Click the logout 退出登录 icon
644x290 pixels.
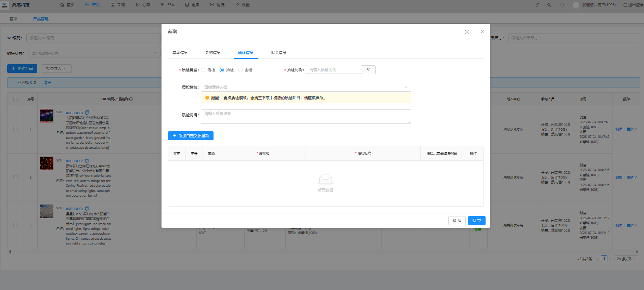coord(626,5)
